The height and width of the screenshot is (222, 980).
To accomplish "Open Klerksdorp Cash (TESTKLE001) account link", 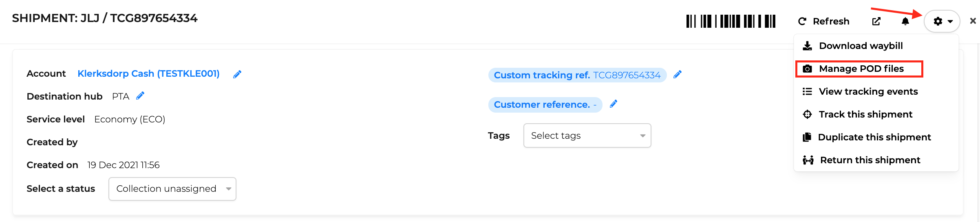I will coord(148,73).
